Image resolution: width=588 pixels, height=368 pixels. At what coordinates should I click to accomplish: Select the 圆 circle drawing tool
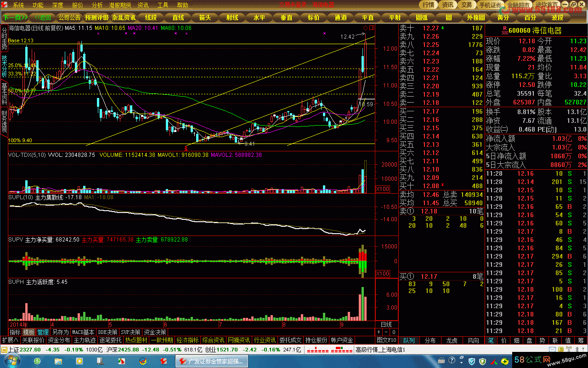coord(449,18)
